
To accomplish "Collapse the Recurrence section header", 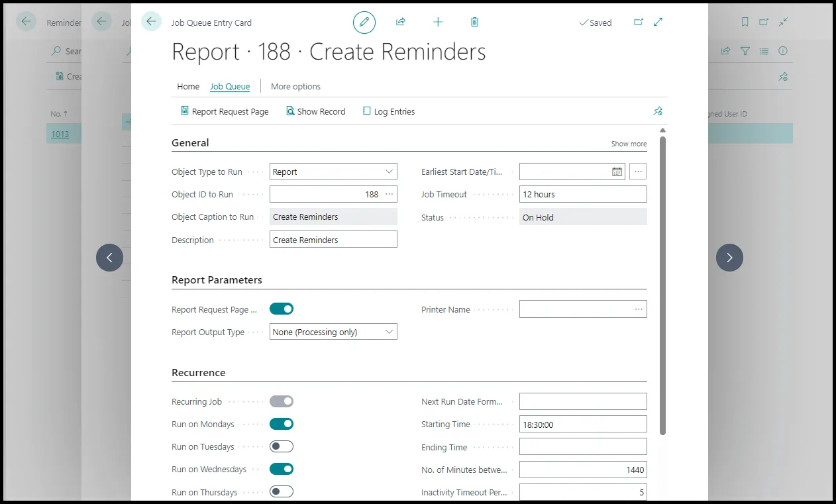I will coord(198,373).
